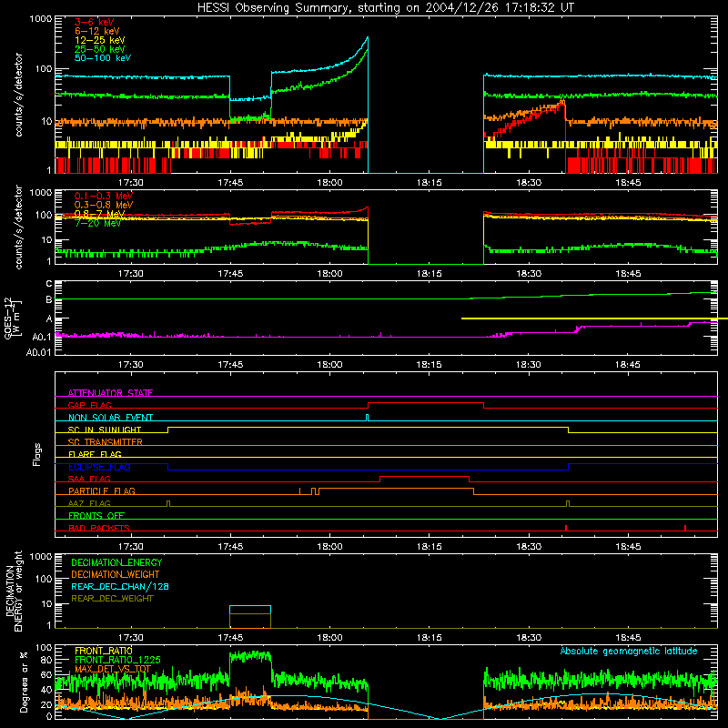Click the 7-20 MeV legend entry
This screenshot has height=728, width=728.
[97, 223]
